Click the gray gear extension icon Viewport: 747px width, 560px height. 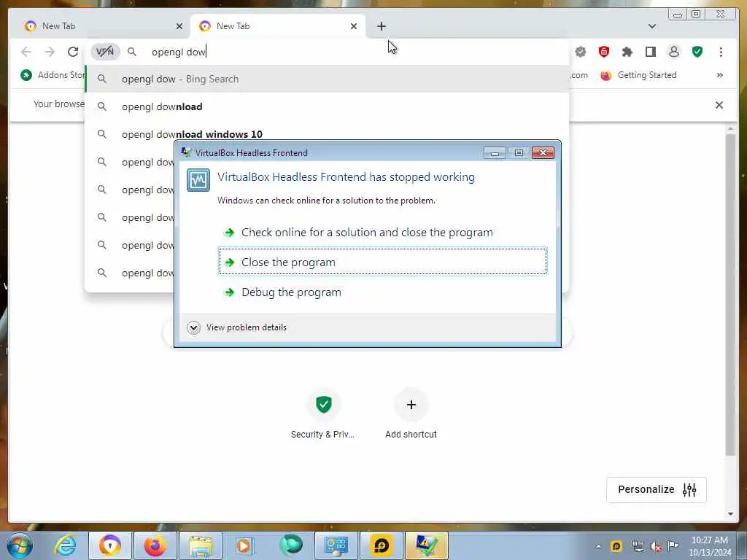coord(580,52)
